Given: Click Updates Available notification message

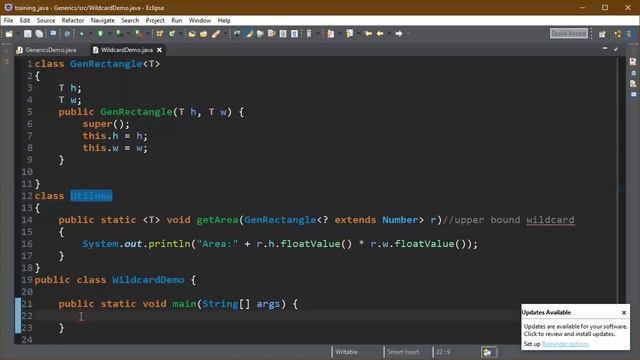Looking at the screenshot, I should 576,330.
